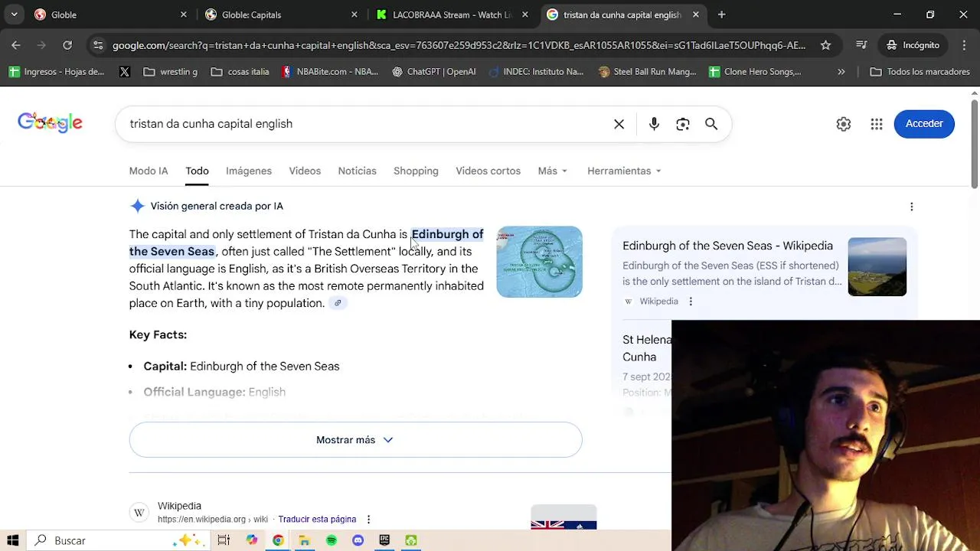Open the X bookmark icon in bookmarks bar
980x551 pixels.
click(x=125, y=72)
